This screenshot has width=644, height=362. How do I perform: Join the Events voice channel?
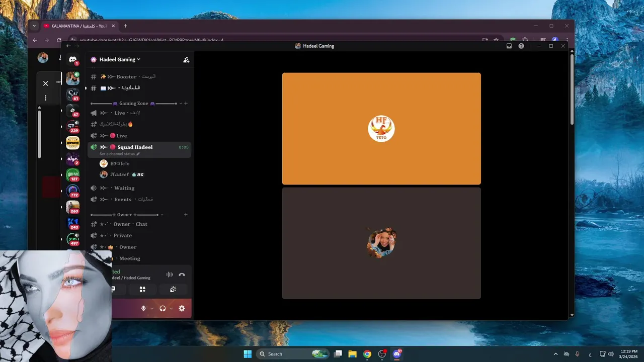(139, 199)
